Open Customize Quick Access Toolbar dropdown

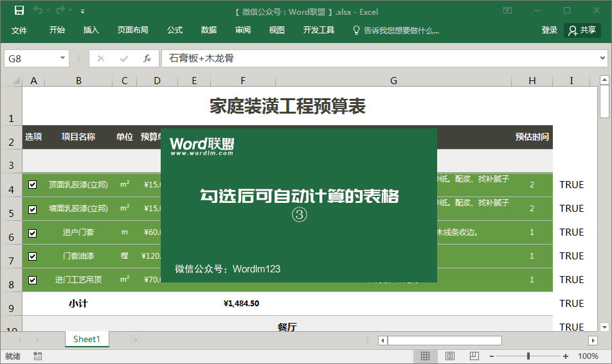click(x=82, y=12)
